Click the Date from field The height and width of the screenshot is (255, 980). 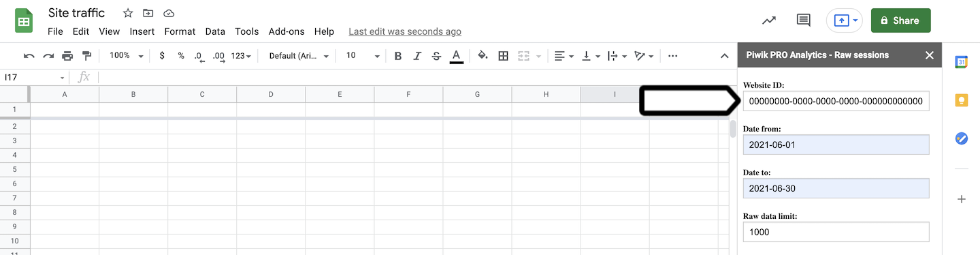pyautogui.click(x=836, y=145)
